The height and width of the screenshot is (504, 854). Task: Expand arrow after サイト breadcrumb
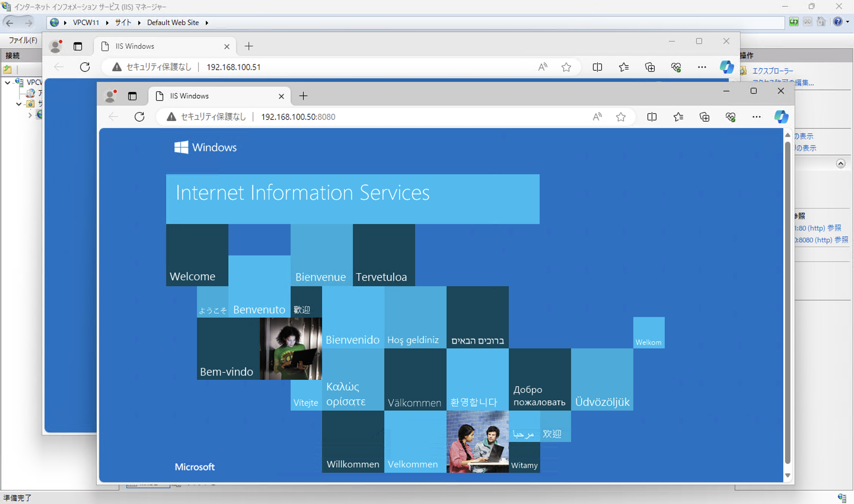(x=139, y=23)
